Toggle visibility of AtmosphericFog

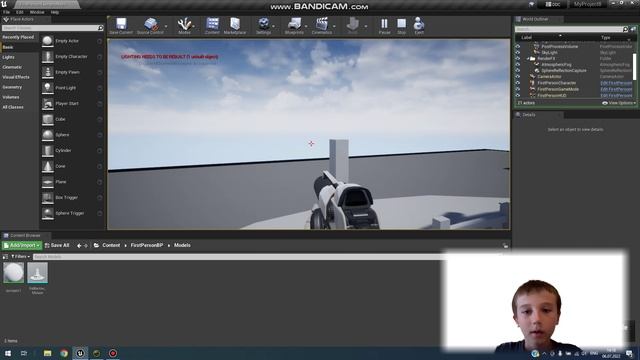point(518,64)
